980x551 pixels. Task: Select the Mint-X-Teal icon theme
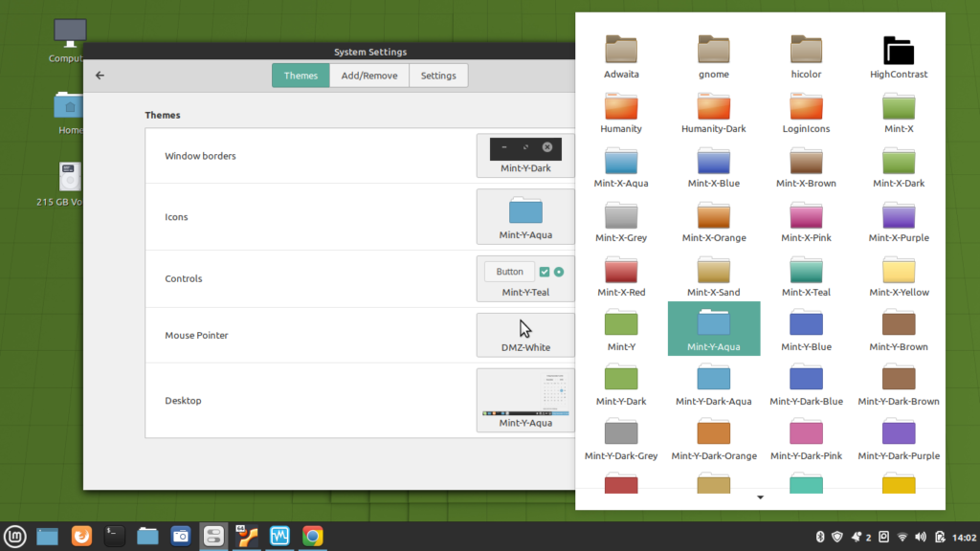[806, 276]
